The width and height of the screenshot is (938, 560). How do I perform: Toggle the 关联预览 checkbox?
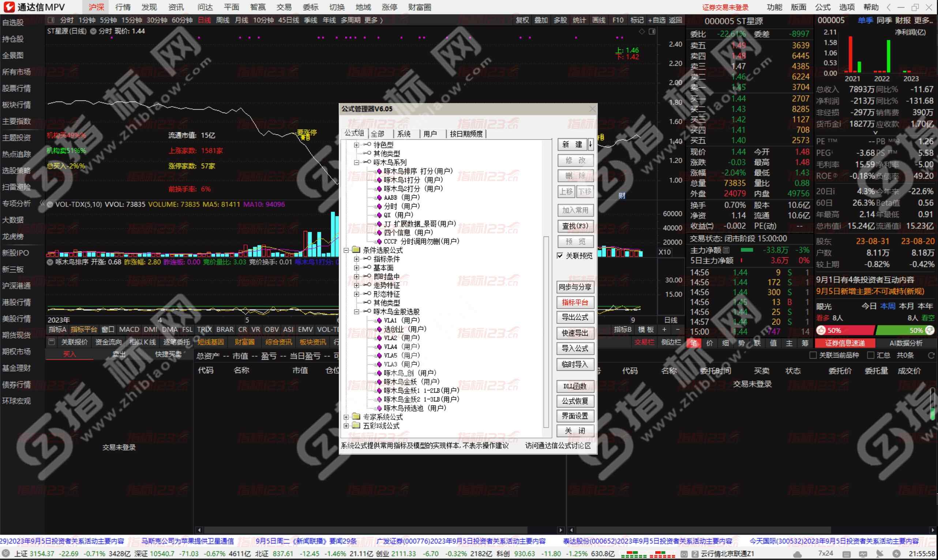tap(560, 256)
